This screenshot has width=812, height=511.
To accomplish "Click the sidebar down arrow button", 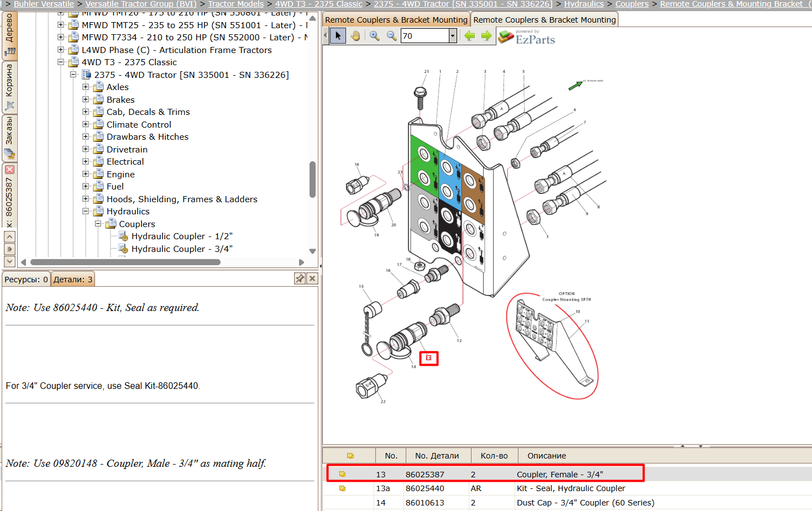I will pyautogui.click(x=9, y=261).
